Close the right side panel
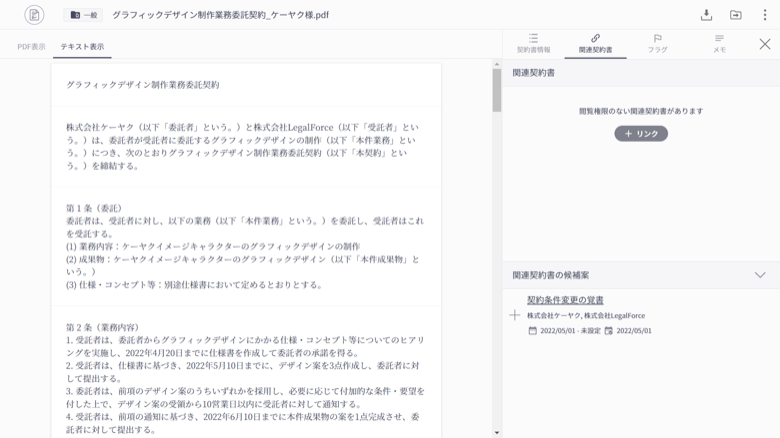The width and height of the screenshot is (780, 438). coord(765,44)
